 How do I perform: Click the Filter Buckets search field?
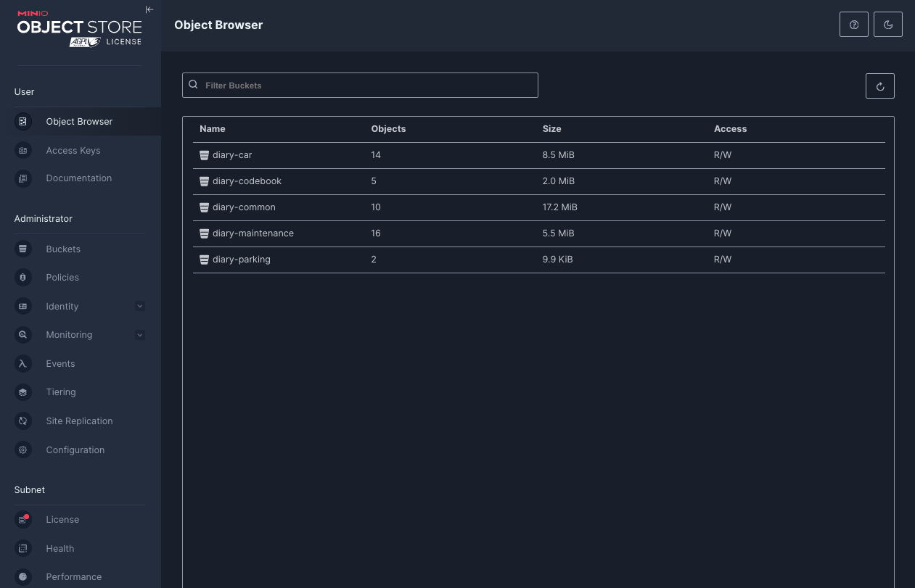click(x=361, y=85)
